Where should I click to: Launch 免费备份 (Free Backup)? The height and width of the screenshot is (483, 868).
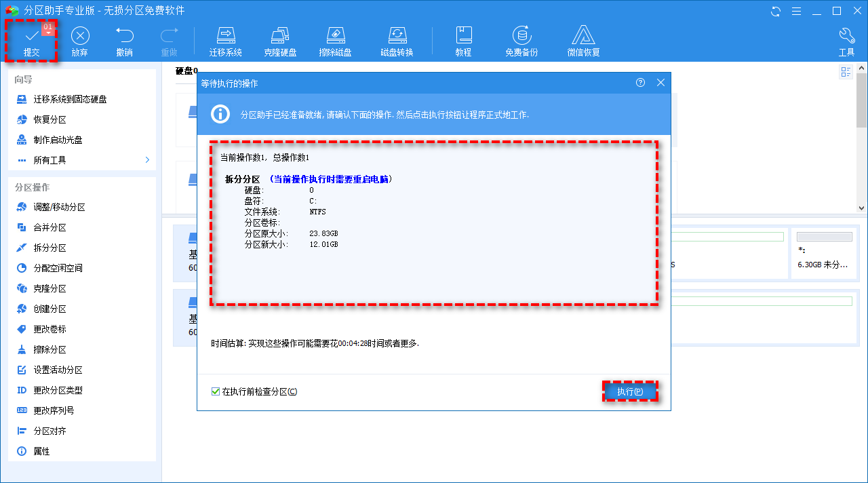coord(521,39)
